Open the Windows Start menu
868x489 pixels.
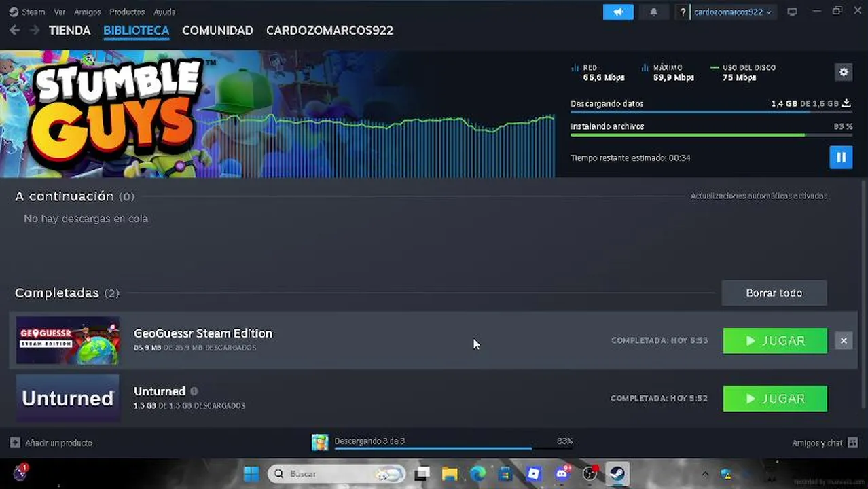click(251, 473)
